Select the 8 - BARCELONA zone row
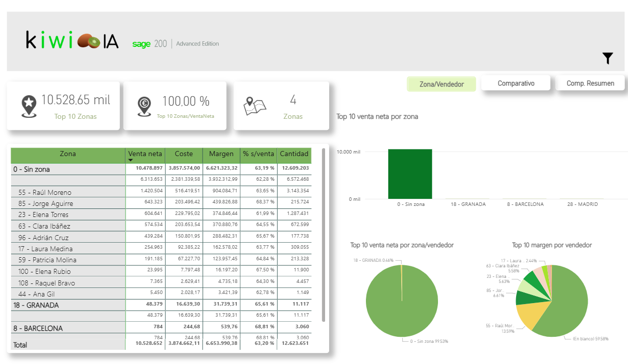The width and height of the screenshot is (628, 364). point(38,328)
